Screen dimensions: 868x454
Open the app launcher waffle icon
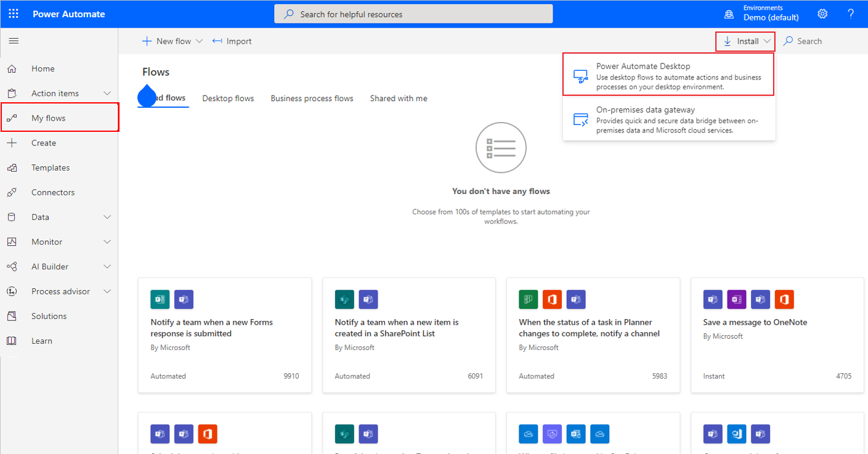point(14,14)
